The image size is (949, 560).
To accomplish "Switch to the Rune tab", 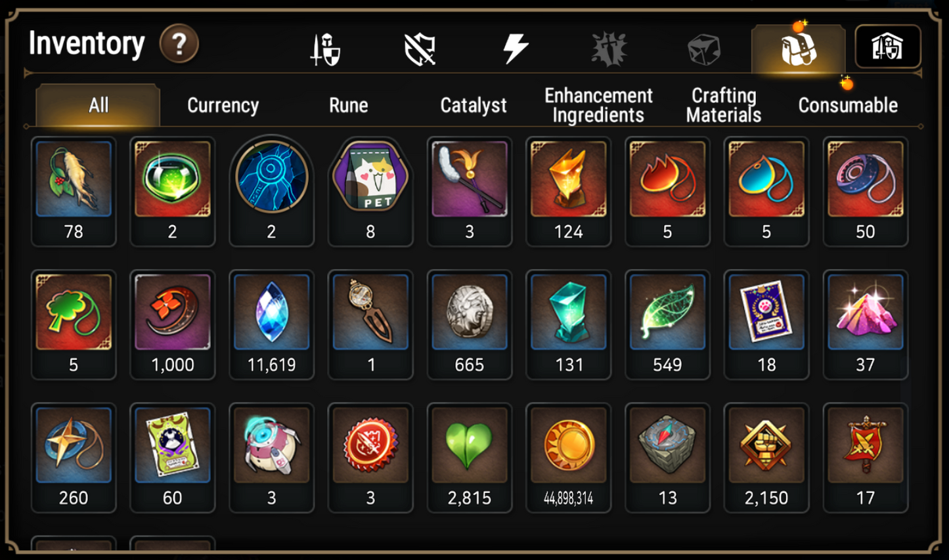I will pyautogui.click(x=348, y=105).
